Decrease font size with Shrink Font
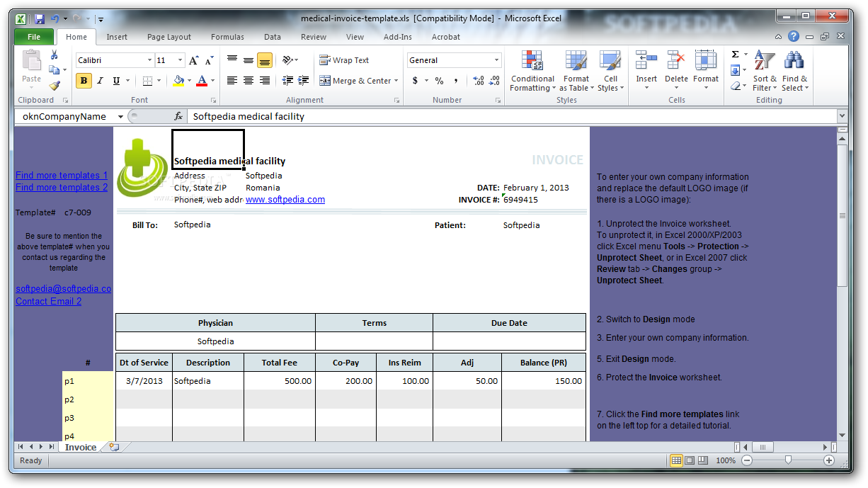 [x=209, y=60]
